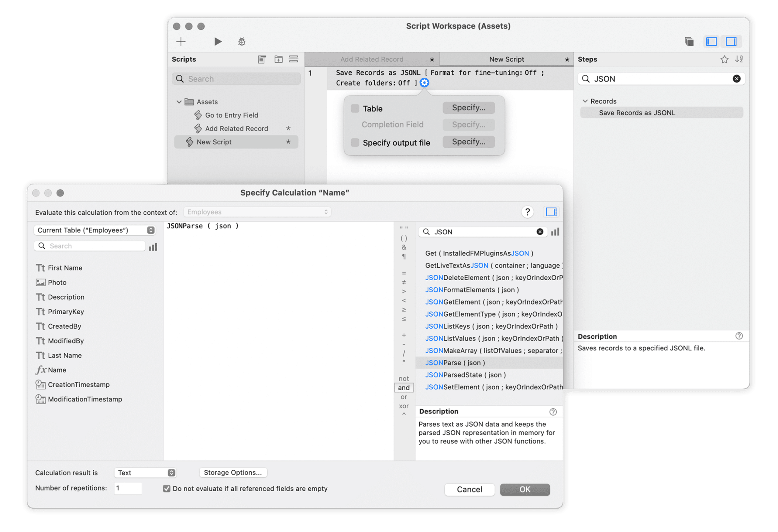This screenshot has width=778, height=532.
Task: Select the Save Records as JSONL step
Action: click(x=661, y=113)
